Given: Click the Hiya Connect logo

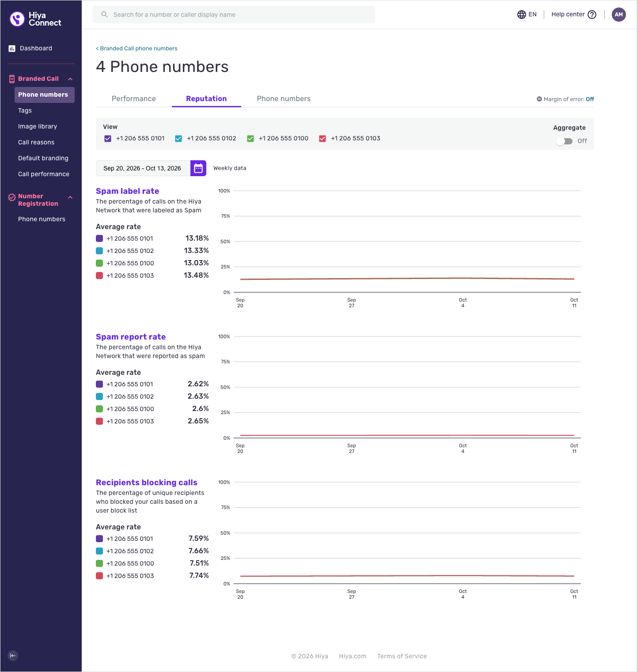Looking at the screenshot, I should [x=35, y=19].
